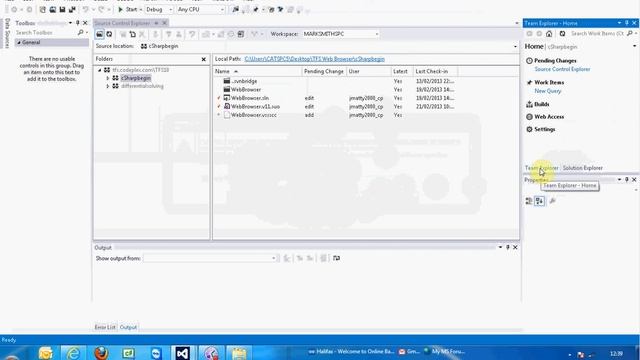Click the Open File toolbar icon
This screenshot has width=640, height=360.
[53, 9]
